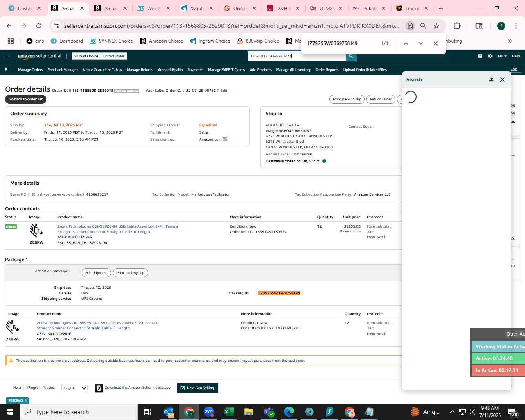Open the Chrome profile avatar
This screenshot has height=420, width=525.
(x=501, y=26)
